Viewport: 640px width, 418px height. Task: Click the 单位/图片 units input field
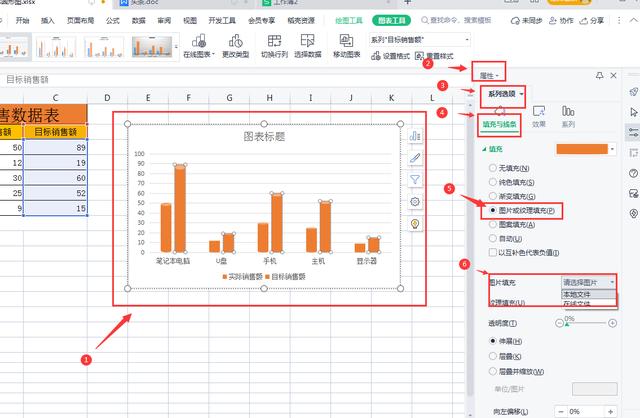595,389
